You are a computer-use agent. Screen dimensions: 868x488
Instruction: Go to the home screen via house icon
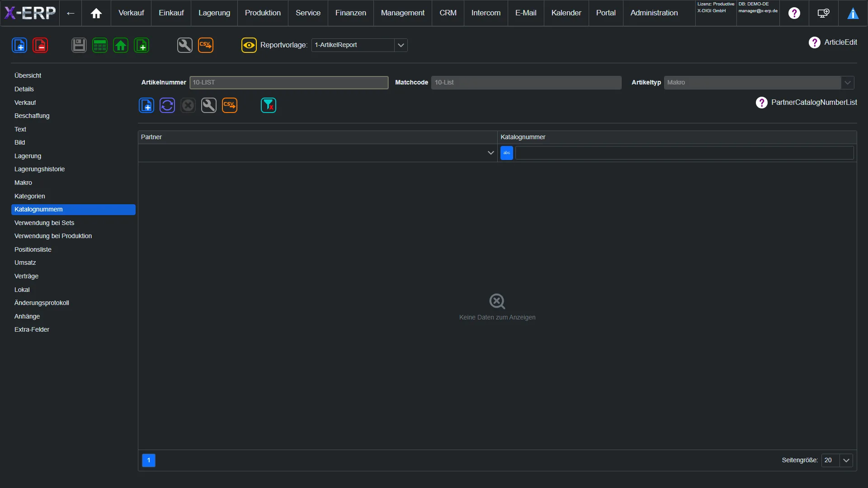pyautogui.click(x=96, y=13)
